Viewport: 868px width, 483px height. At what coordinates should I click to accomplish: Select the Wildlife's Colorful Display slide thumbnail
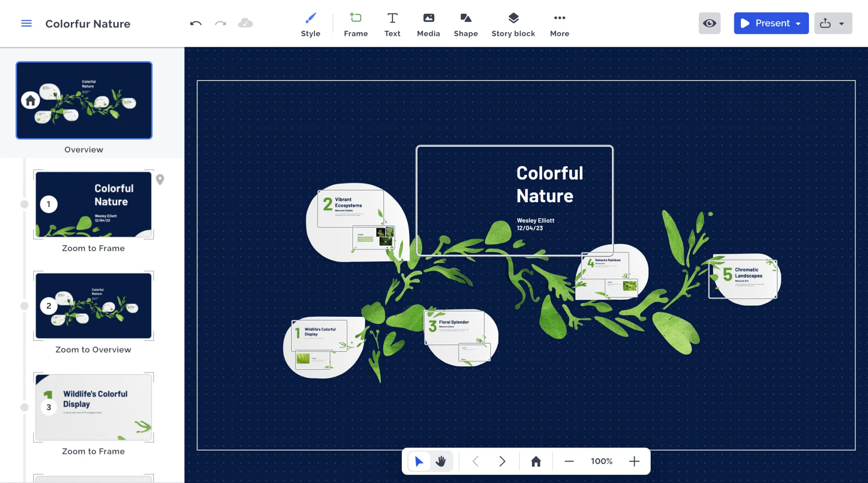click(x=93, y=407)
